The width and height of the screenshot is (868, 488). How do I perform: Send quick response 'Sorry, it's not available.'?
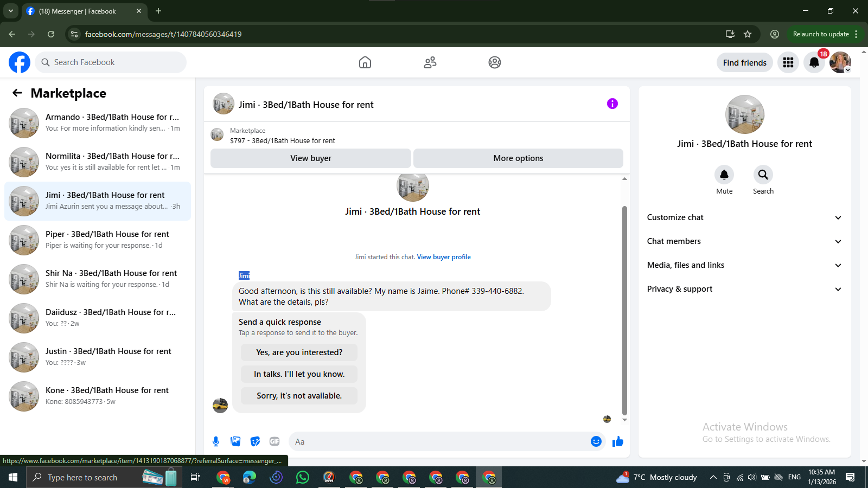(299, 396)
